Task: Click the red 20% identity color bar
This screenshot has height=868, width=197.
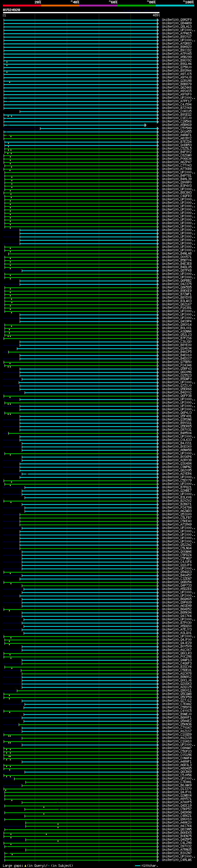Action: [22, 6]
